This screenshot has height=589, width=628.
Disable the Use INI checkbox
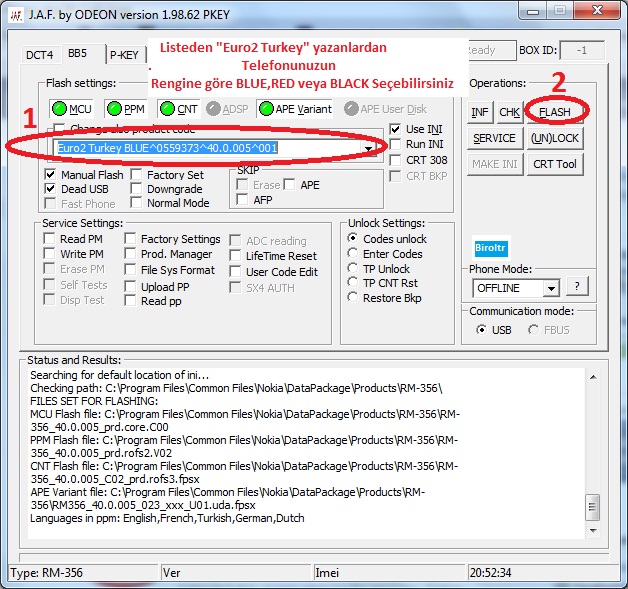pyautogui.click(x=395, y=129)
